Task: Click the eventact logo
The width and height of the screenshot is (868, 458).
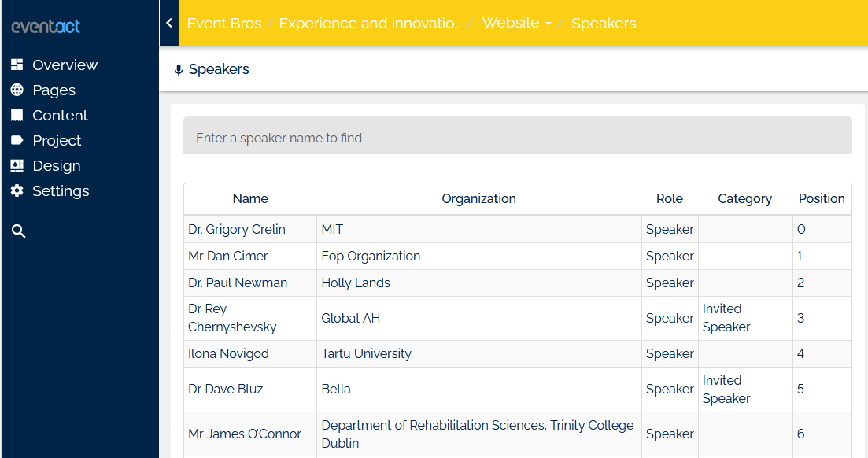Action: coord(46,27)
